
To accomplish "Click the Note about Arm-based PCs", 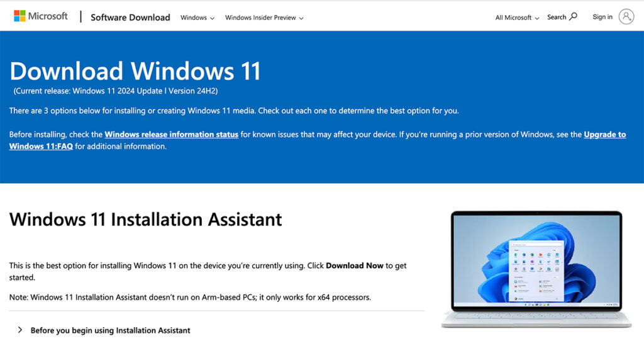I will 190,297.
